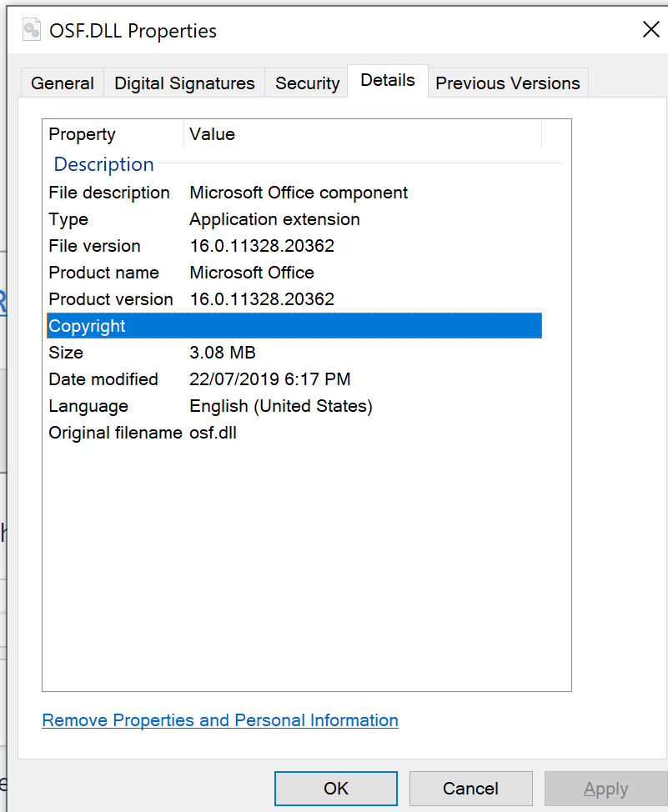Screen dimensions: 668x812
Task: Click the 'Microsoft Office' product name value
Action: pyautogui.click(x=252, y=273)
